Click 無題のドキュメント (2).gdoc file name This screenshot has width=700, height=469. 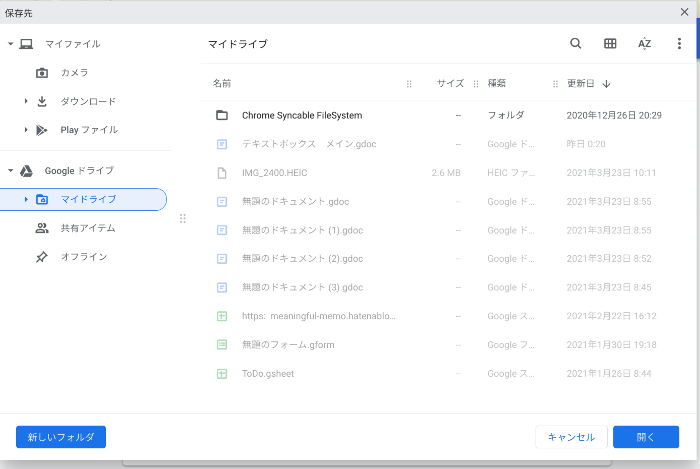302,259
